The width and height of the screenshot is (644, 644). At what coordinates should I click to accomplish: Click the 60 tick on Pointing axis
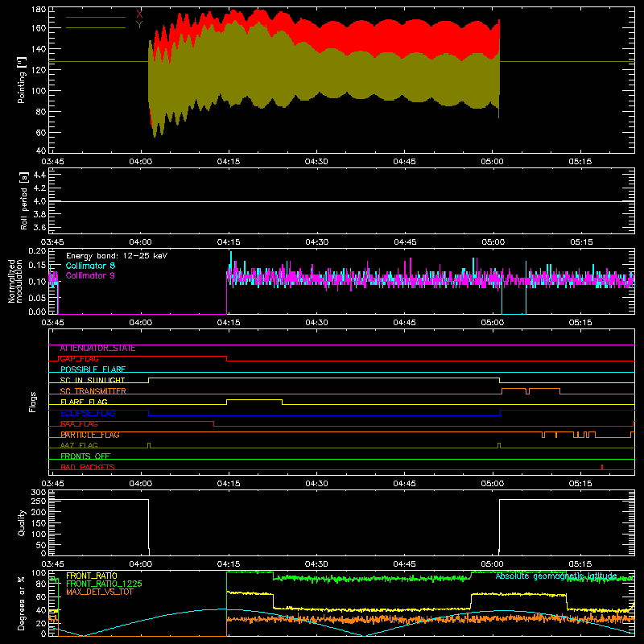tap(41, 133)
